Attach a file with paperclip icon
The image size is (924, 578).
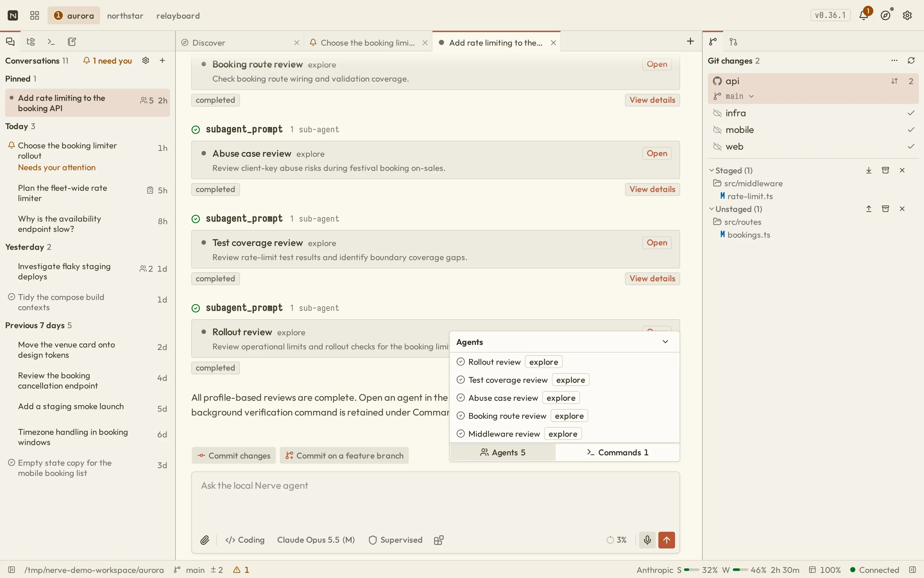pos(205,540)
